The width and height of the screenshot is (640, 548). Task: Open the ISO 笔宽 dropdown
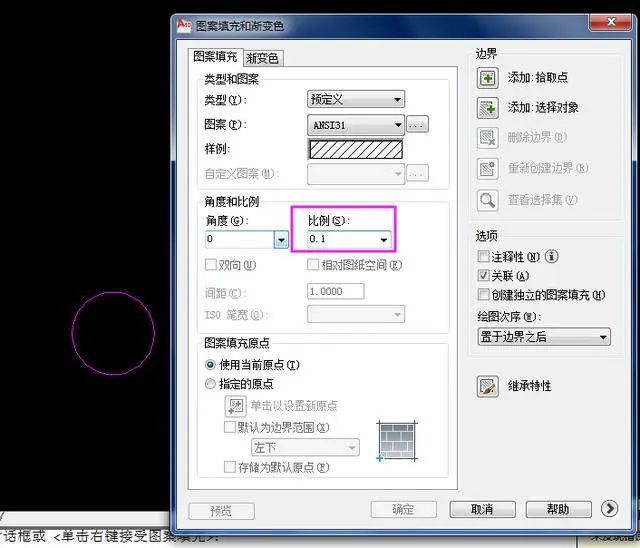point(356,314)
